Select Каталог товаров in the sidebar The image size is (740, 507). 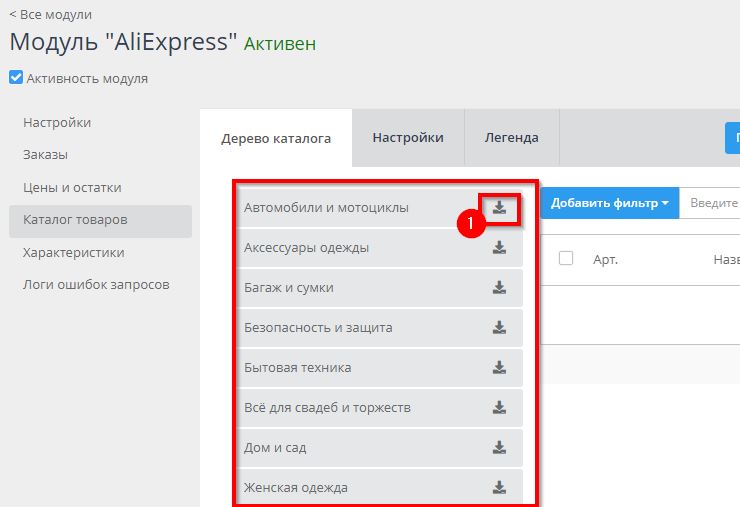click(x=101, y=220)
